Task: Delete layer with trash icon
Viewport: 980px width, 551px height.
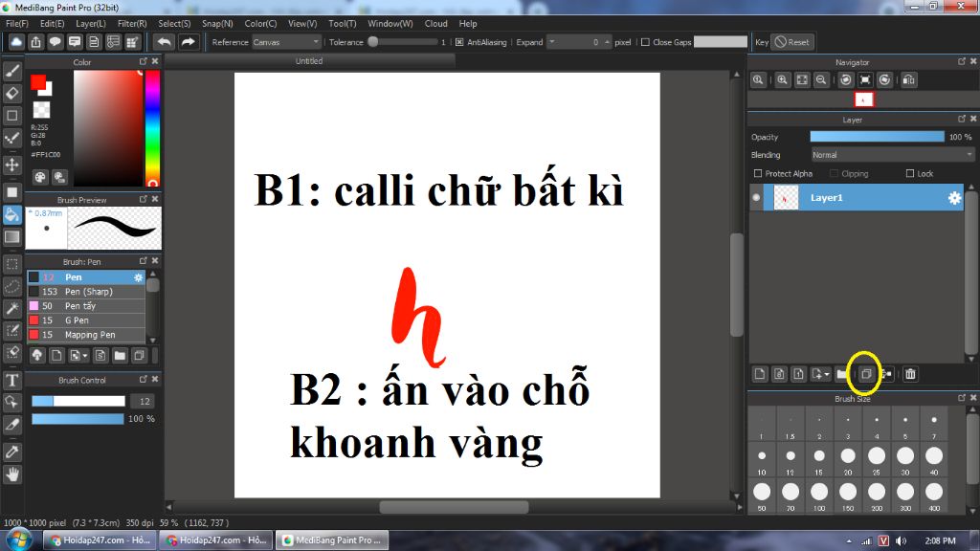Action: 910,374
